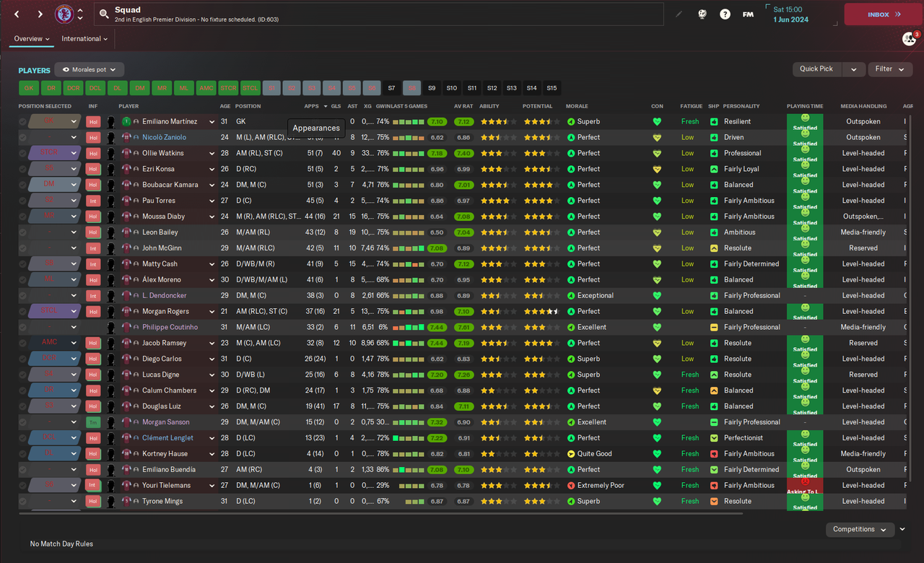Toggle selection tick for Ezri Konsa
The height and width of the screenshot is (563, 924).
(x=22, y=169)
